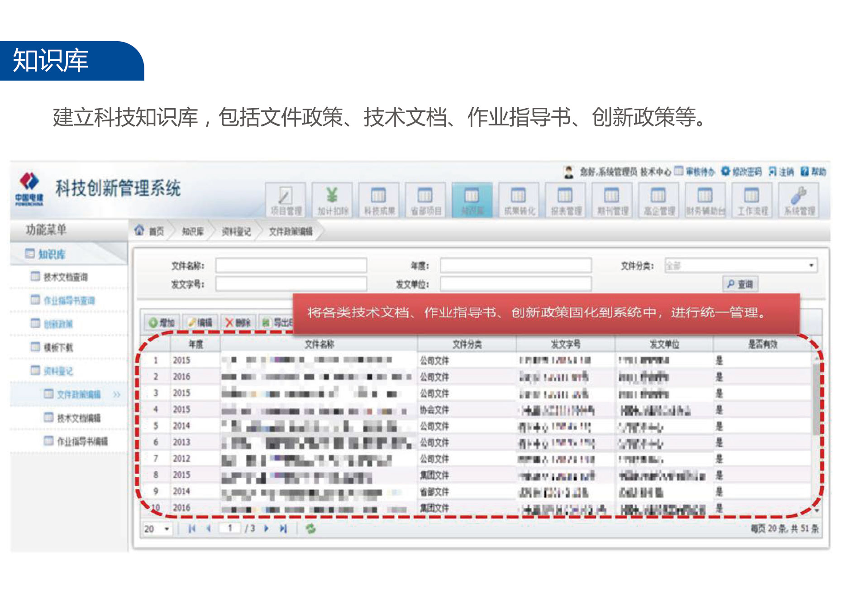Select 知识库 in the breadcrumb
The height and width of the screenshot is (589, 868).
pos(193,231)
